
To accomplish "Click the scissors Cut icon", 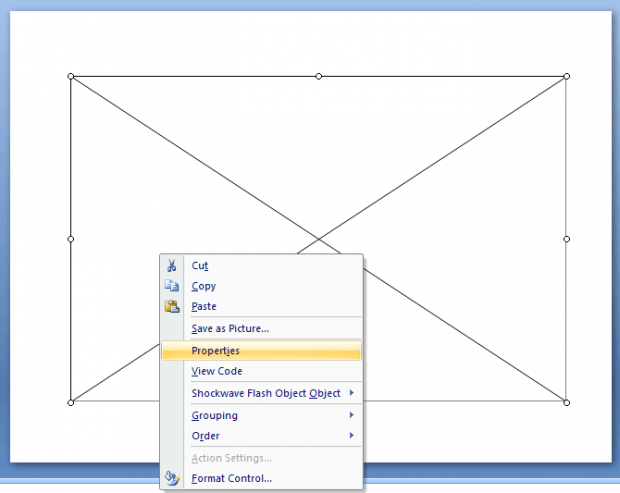I will tap(171, 265).
